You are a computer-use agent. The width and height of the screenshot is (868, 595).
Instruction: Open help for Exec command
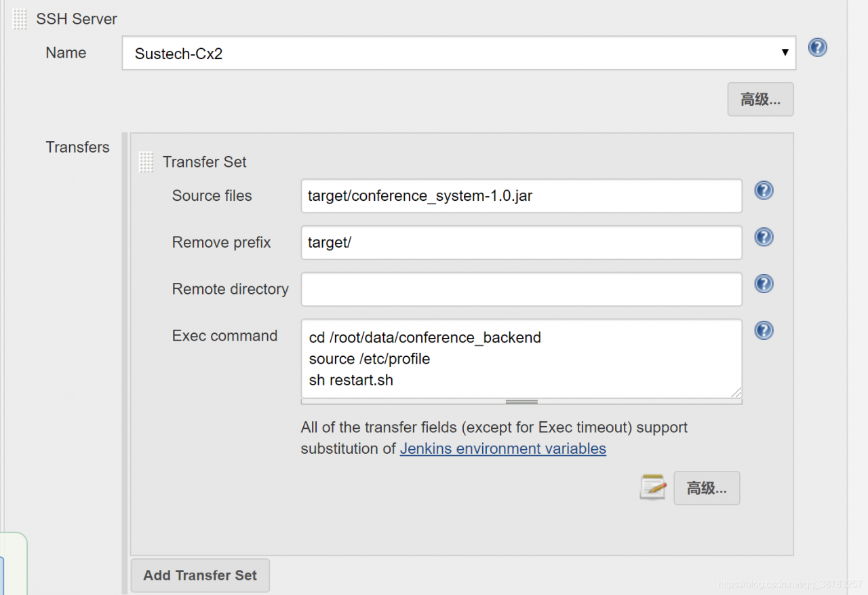(764, 330)
